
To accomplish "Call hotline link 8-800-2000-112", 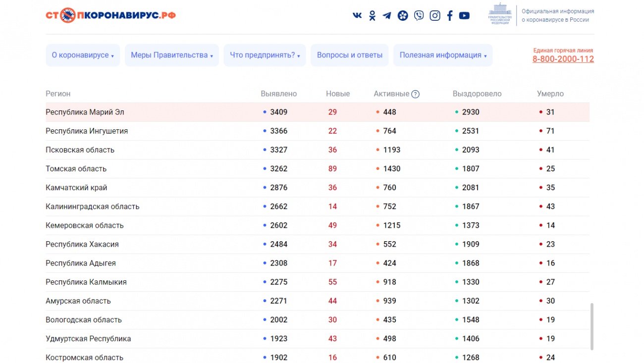I will (563, 59).
